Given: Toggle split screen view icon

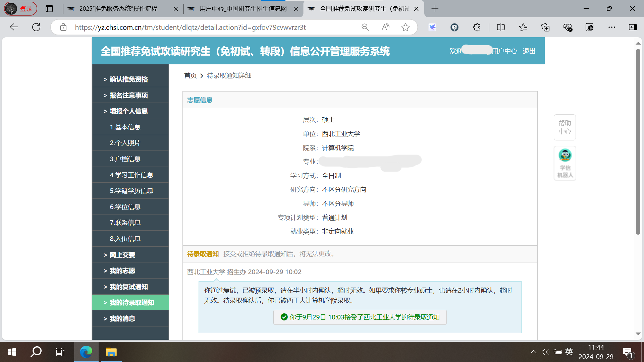Looking at the screenshot, I should 501,27.
